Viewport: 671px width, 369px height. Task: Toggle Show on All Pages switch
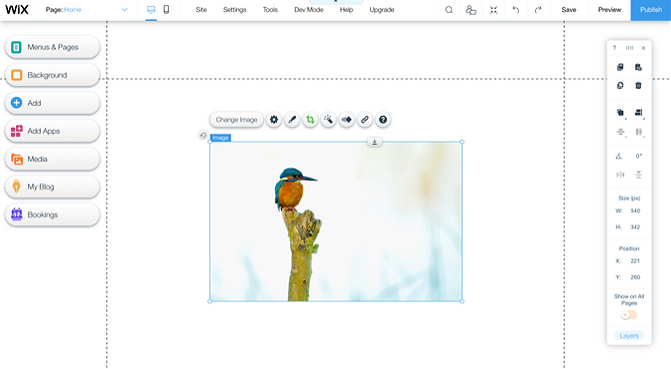tap(629, 315)
